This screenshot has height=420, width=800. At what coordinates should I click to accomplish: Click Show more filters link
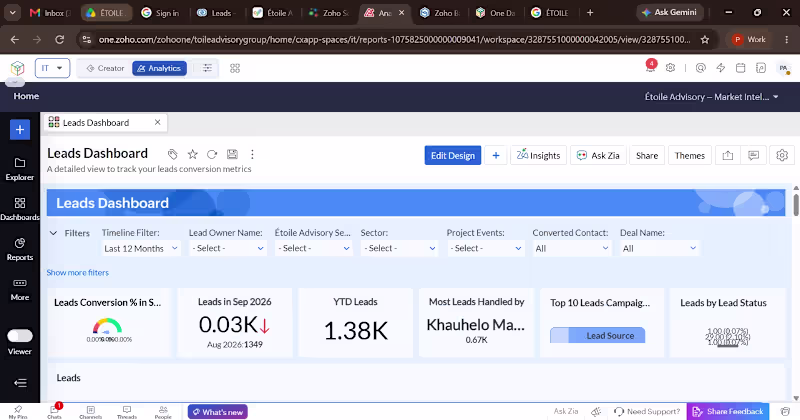pos(78,273)
